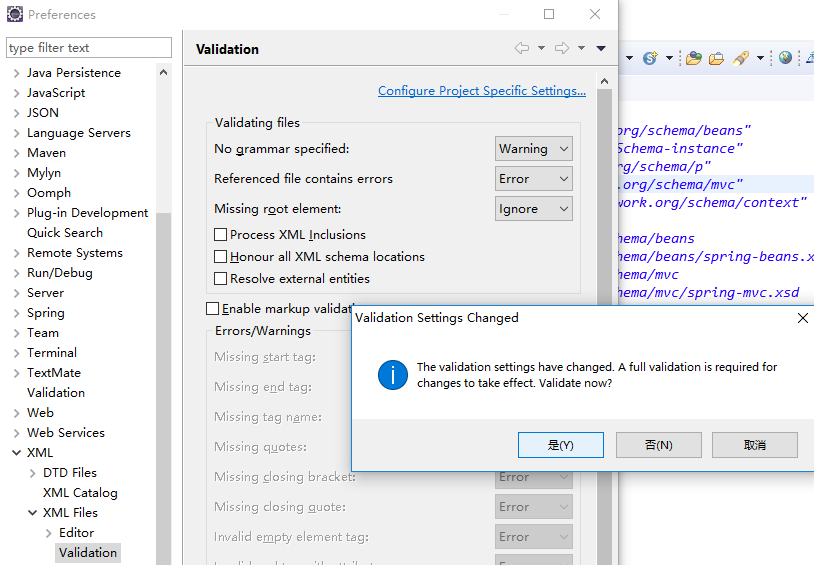Viewport: 814px width, 565px height.
Task: Open the Back history dropdown arrow
Action: point(541,48)
